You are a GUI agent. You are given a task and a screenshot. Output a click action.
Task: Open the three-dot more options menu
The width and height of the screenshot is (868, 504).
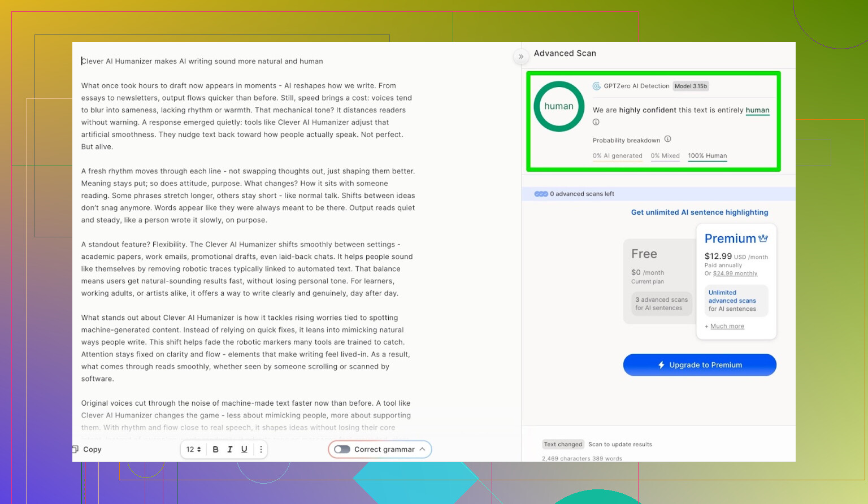(x=261, y=449)
